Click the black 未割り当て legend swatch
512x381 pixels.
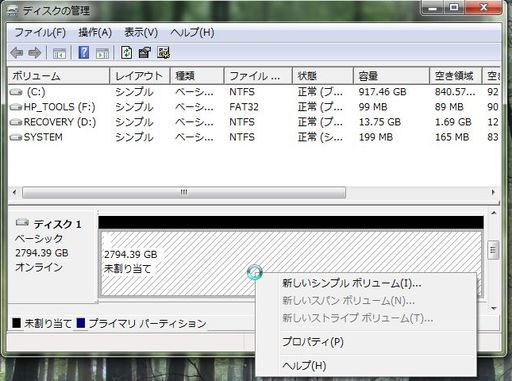pos(16,323)
